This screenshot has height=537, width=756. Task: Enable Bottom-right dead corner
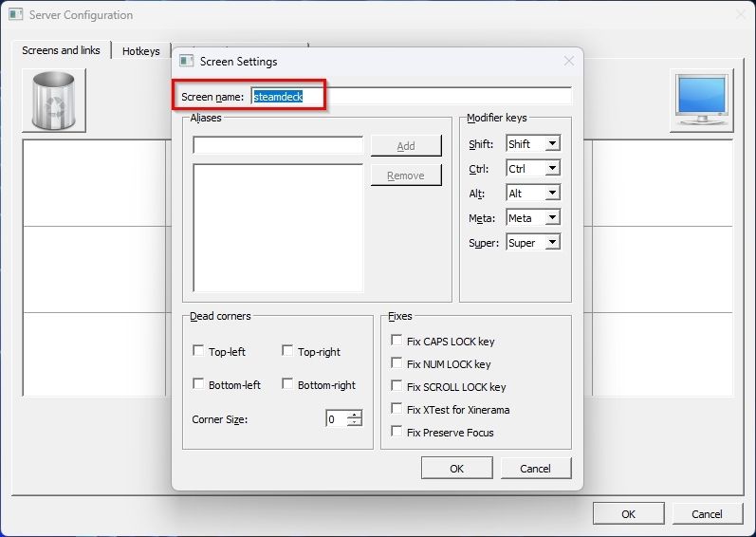287,383
